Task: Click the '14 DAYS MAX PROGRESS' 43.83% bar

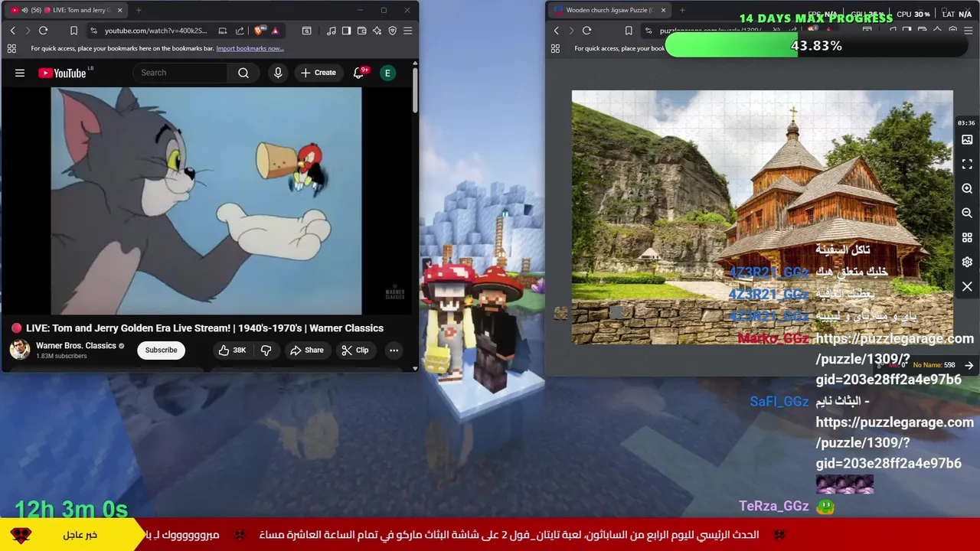Action: (816, 46)
